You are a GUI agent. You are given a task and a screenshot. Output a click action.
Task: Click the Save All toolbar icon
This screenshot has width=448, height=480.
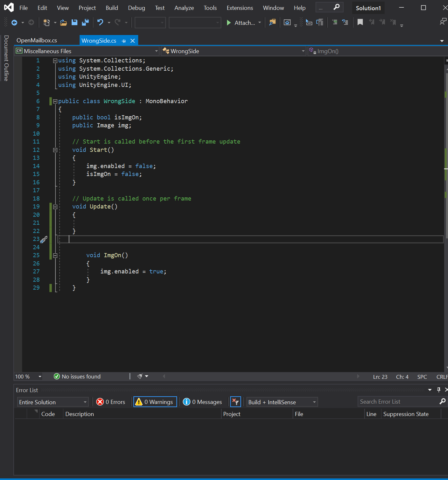tap(85, 22)
